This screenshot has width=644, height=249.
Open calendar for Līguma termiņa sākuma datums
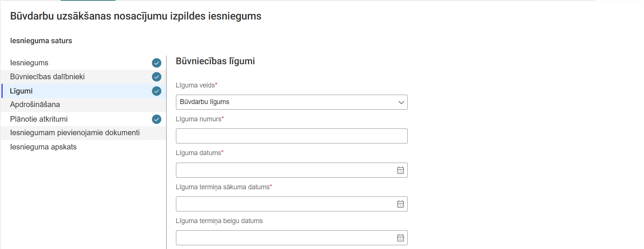pos(401,204)
